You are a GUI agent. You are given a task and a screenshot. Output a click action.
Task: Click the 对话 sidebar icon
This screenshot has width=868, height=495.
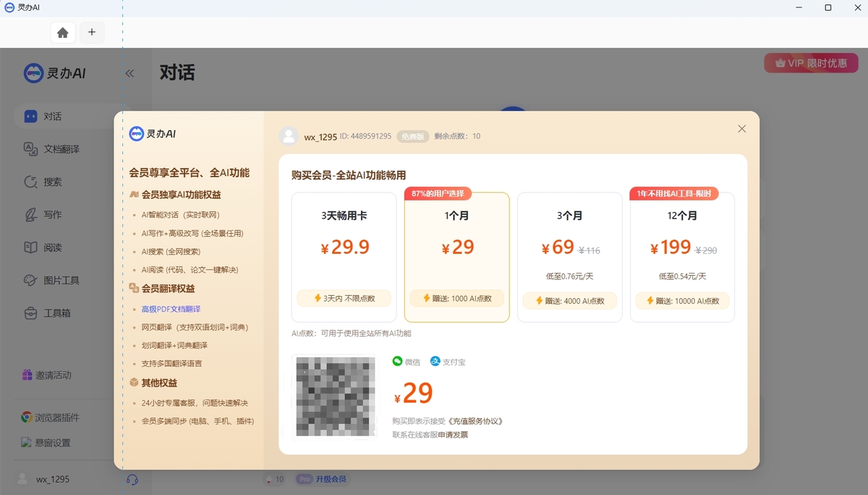[30, 117]
